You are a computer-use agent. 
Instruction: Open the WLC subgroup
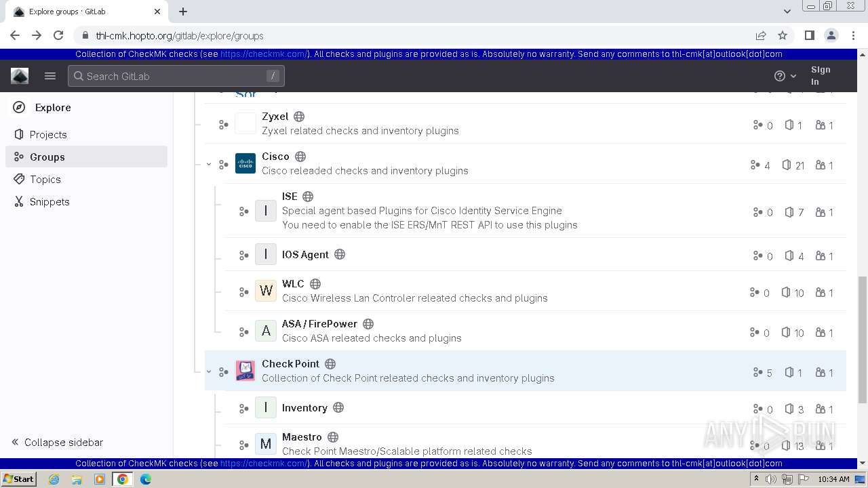point(293,284)
